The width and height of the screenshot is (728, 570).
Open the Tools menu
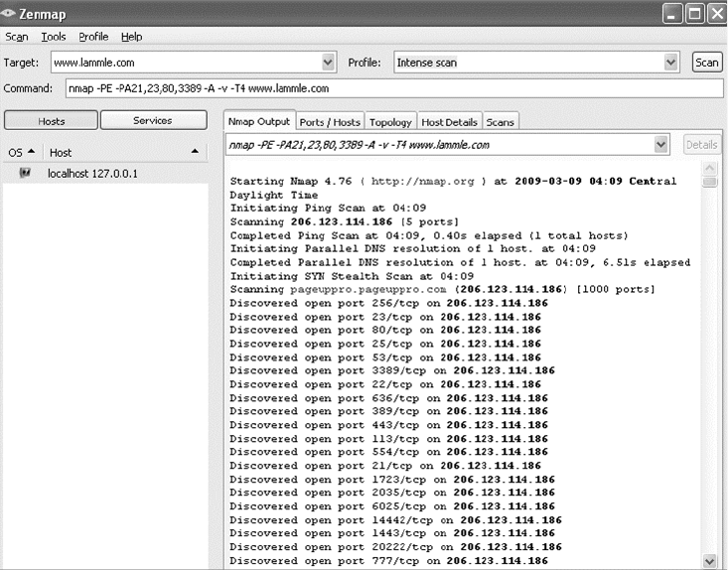click(54, 37)
